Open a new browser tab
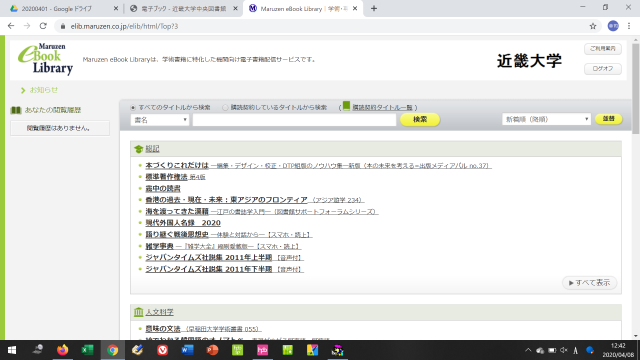This screenshot has height=360, width=640. pos(373,9)
